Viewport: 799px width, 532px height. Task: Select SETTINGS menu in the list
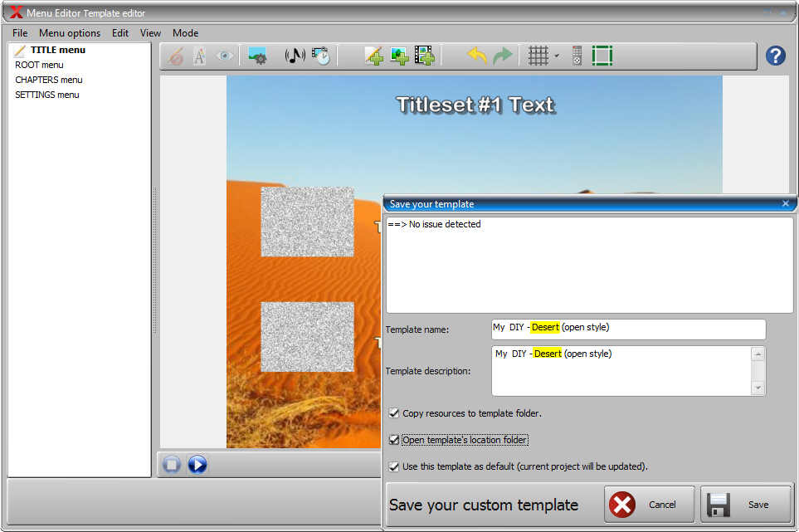(47, 95)
